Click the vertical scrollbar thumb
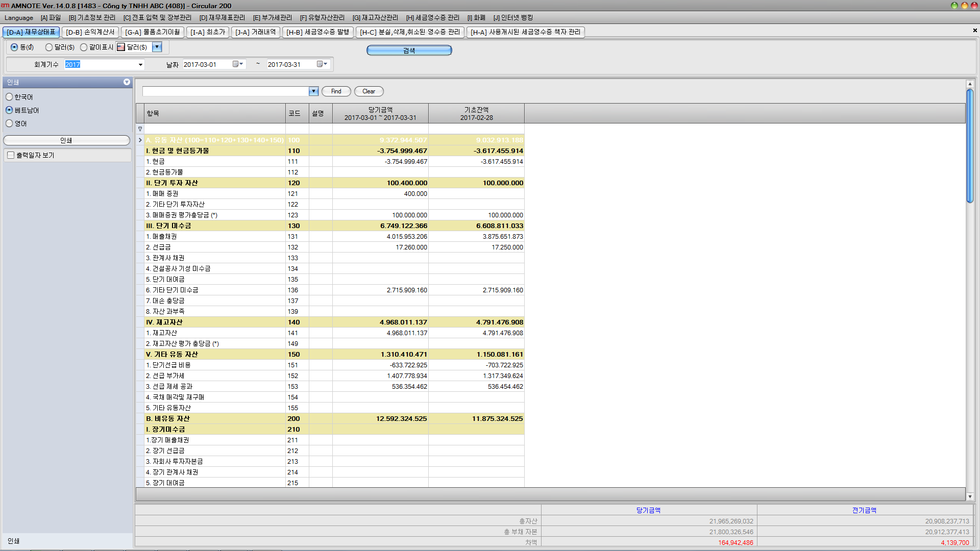Screen dimensions: 980x551 point(970,145)
